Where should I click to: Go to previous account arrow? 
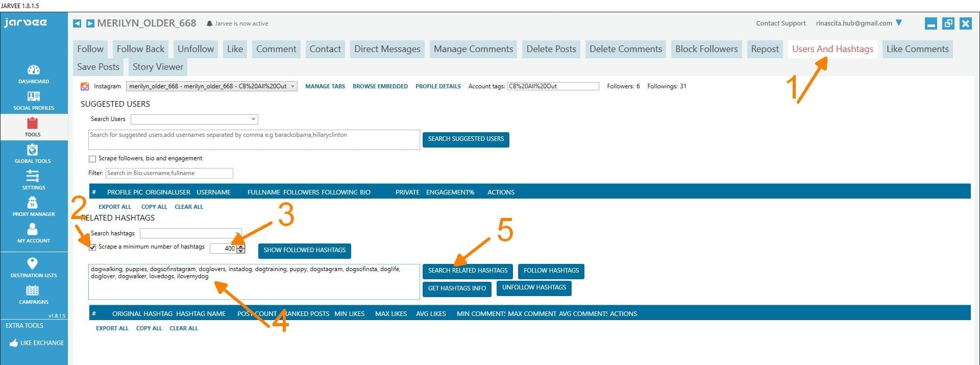pos(77,23)
